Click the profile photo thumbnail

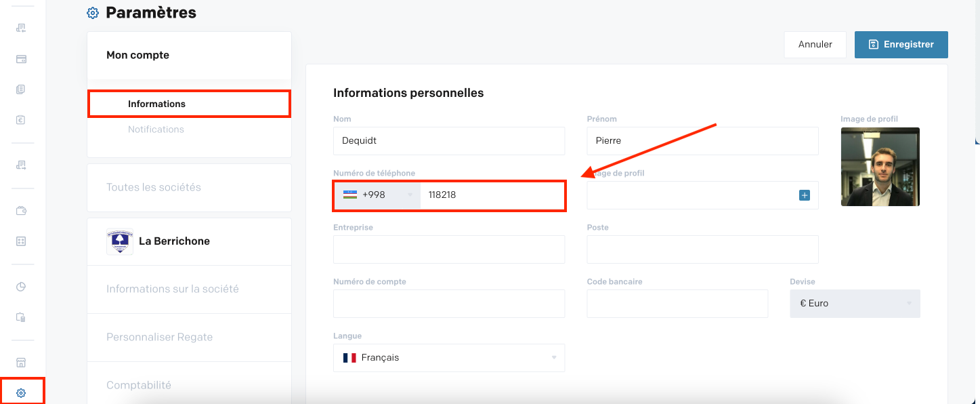880,167
